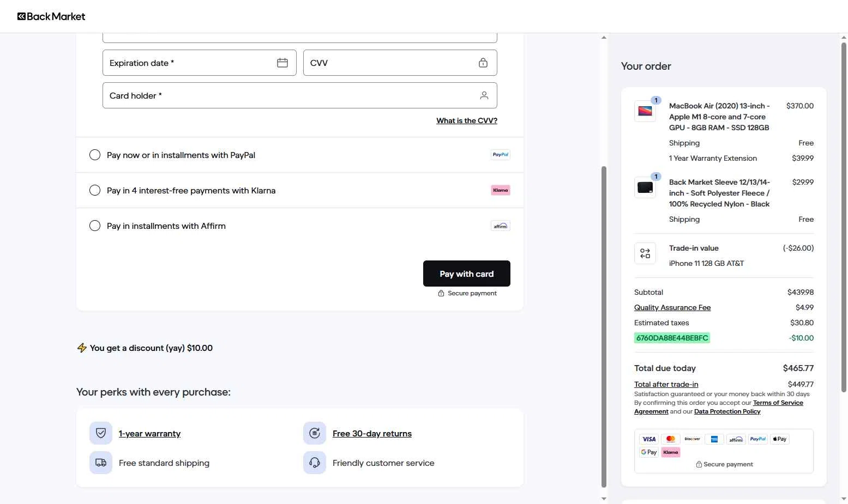Focus the CVV input field
This screenshot has width=848, height=504.
point(400,63)
